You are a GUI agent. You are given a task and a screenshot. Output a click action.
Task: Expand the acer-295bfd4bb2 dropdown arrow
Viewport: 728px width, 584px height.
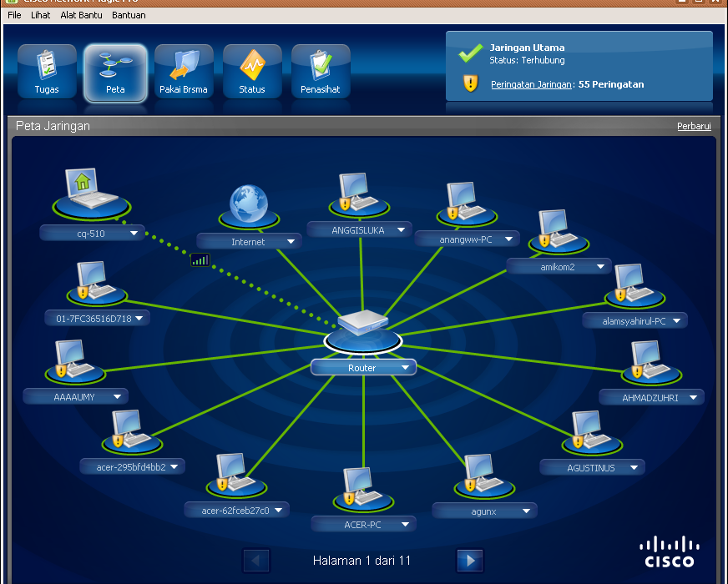click(174, 466)
